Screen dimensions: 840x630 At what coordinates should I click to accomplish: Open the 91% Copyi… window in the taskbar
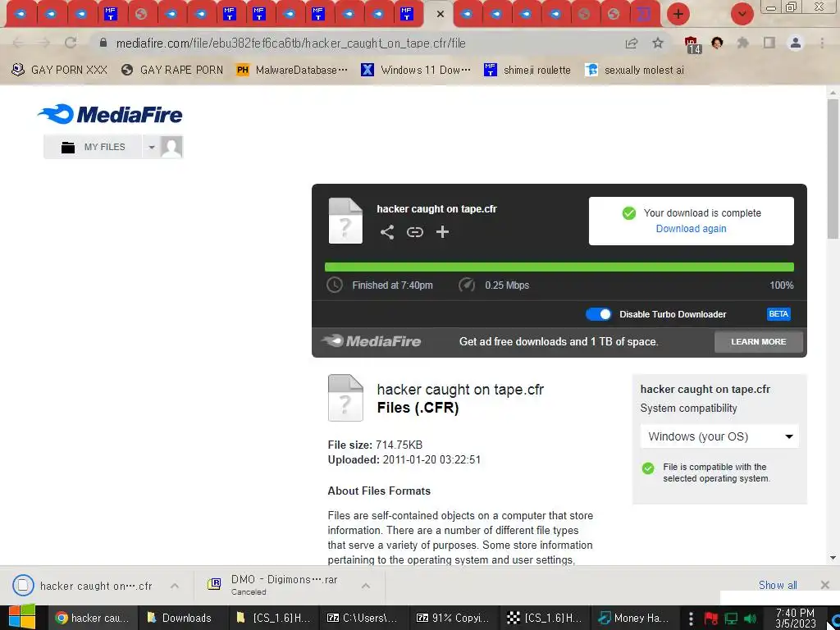point(453,618)
